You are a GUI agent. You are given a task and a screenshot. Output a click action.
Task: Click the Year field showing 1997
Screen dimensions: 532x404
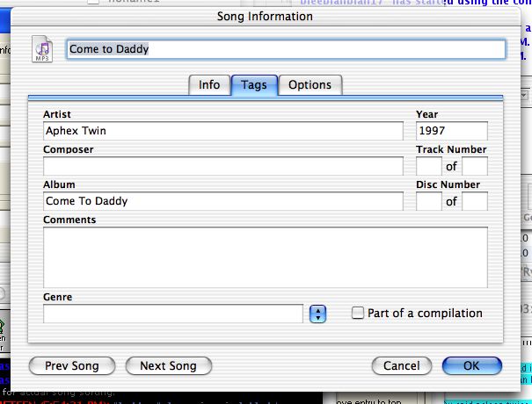[x=452, y=131]
